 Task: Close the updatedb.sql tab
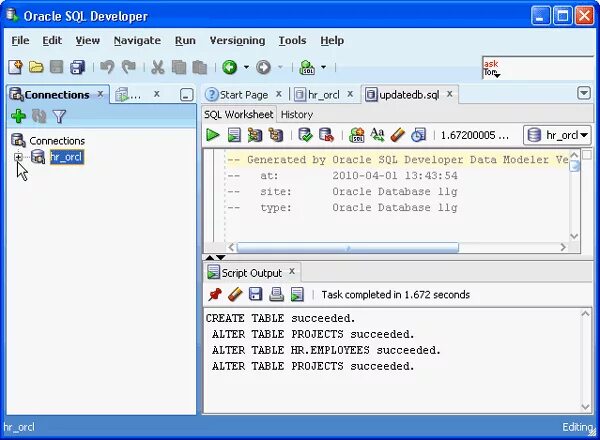pos(450,94)
